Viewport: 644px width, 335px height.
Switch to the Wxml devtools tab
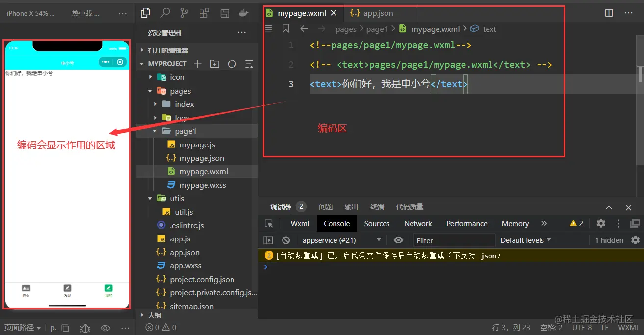tap(300, 224)
